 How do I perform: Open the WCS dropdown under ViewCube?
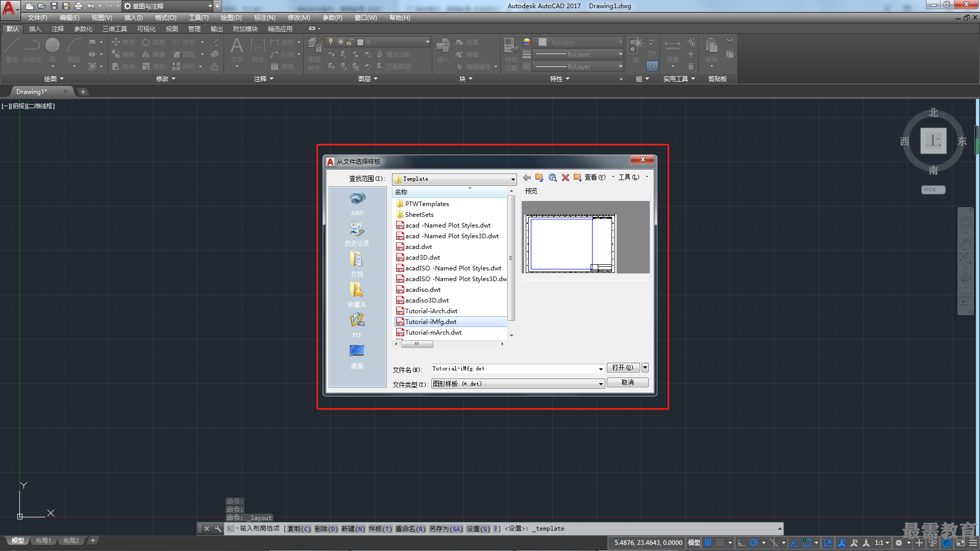(x=933, y=189)
